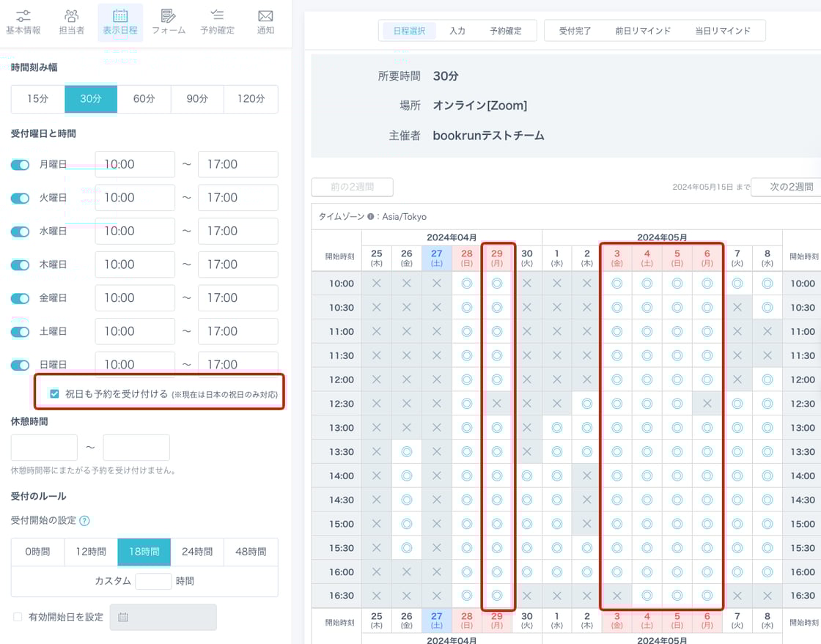Image resolution: width=821 pixels, height=644 pixels.
Task: Open the 担当者 people icon
Action: (71, 16)
